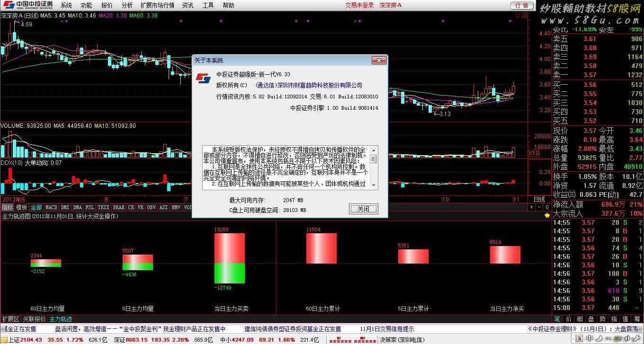Select the 全部 indicator tab
The width and height of the screenshot is (644, 344).
pyautogui.click(x=36, y=207)
